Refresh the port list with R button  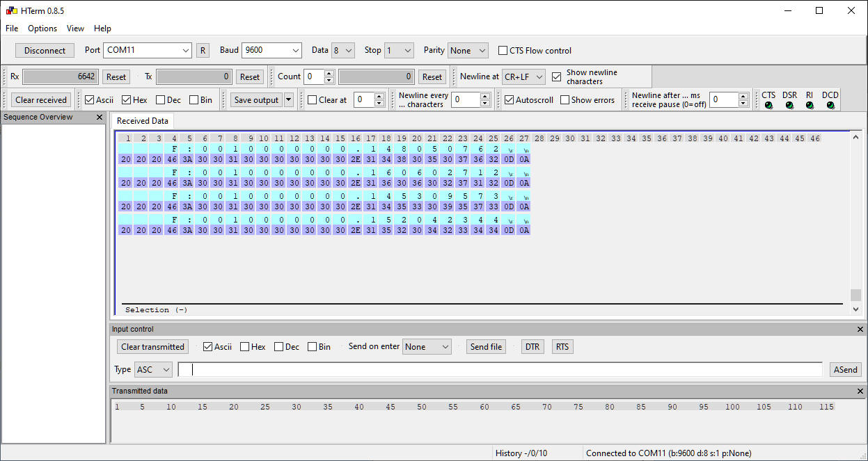coord(203,50)
